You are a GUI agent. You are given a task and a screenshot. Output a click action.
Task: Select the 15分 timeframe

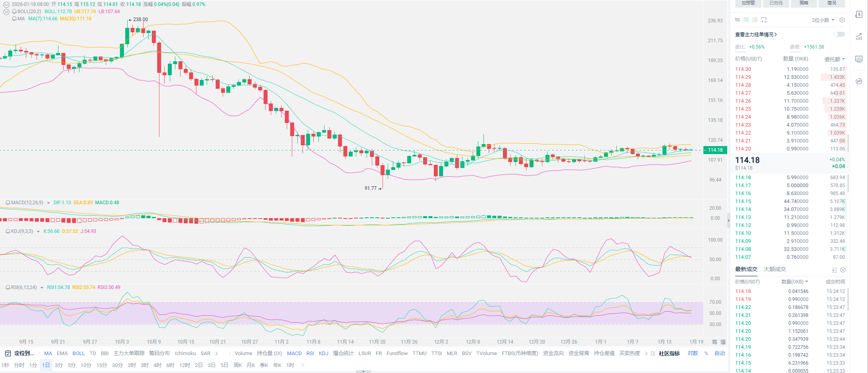(101, 365)
